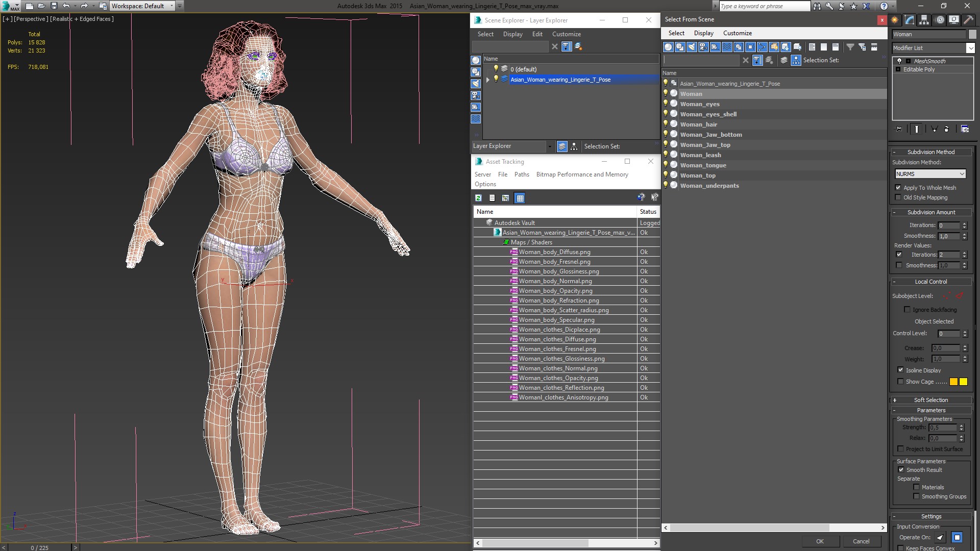
Task: Click Undo arrow in quick access toolbar
Action: (66, 6)
